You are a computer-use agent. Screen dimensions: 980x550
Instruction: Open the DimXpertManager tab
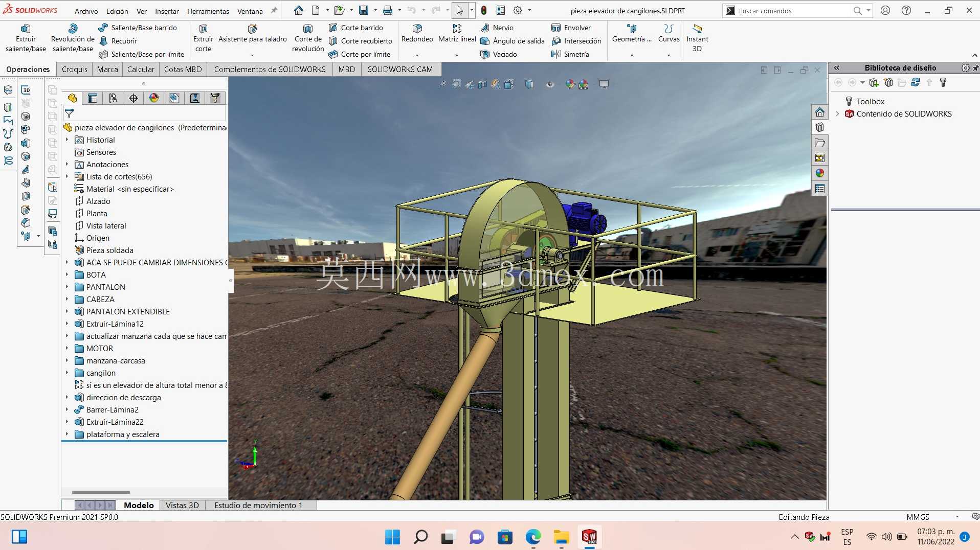pyautogui.click(x=133, y=98)
